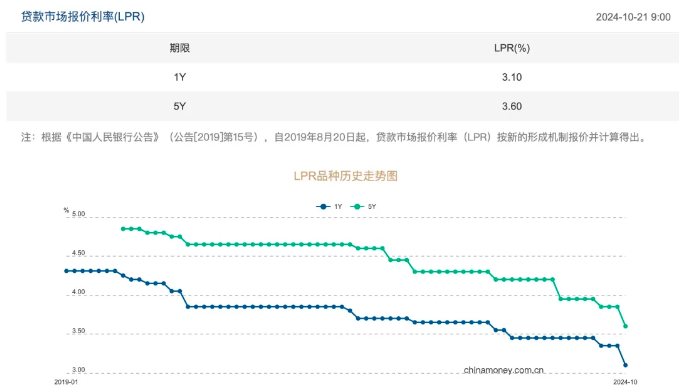Click the last 1Y data point at 3.10
The height and width of the screenshot is (390, 684).
pos(626,365)
